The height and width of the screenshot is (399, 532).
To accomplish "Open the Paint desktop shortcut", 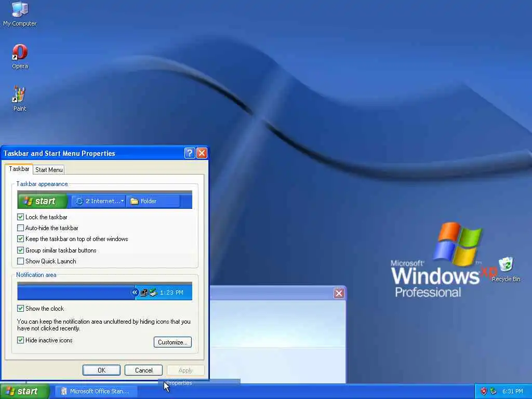I will pos(19,99).
